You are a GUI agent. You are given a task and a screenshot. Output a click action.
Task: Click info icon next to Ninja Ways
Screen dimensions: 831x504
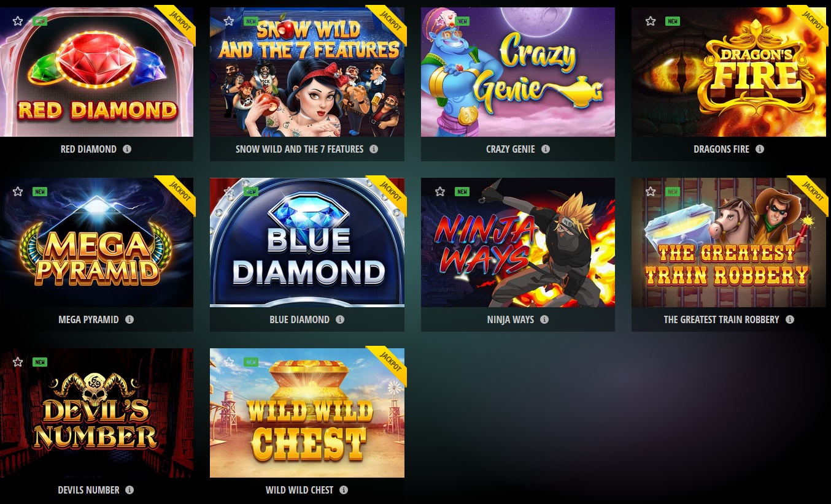click(x=544, y=319)
